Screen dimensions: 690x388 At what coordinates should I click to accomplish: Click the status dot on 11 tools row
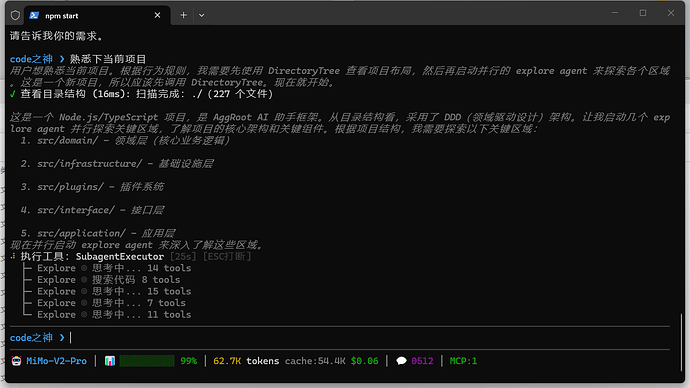pyautogui.click(x=84, y=315)
